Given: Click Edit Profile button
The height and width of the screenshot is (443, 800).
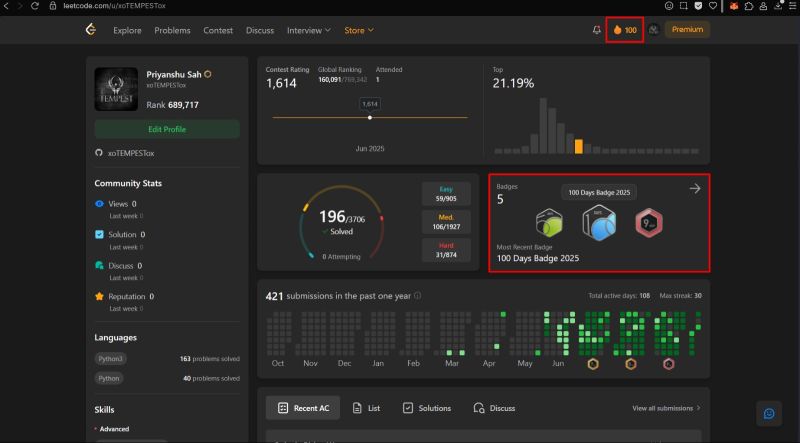Looking at the screenshot, I should click(167, 129).
